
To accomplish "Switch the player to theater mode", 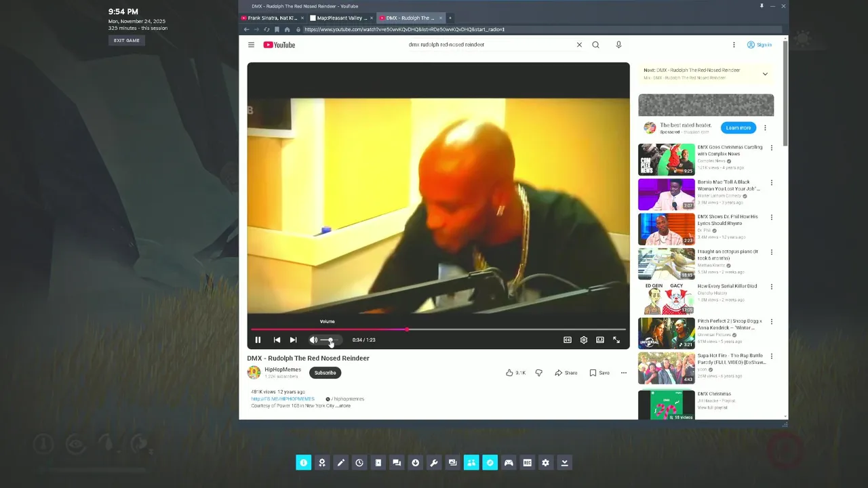I will coord(600,340).
